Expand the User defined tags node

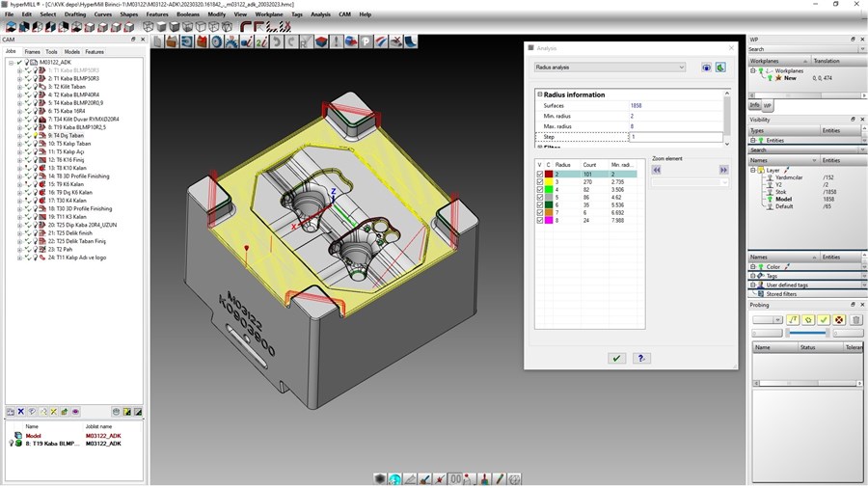pos(753,285)
